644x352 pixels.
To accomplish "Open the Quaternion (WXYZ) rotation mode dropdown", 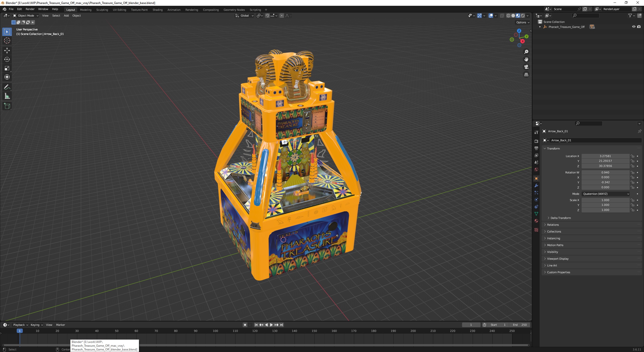I will coord(606,194).
